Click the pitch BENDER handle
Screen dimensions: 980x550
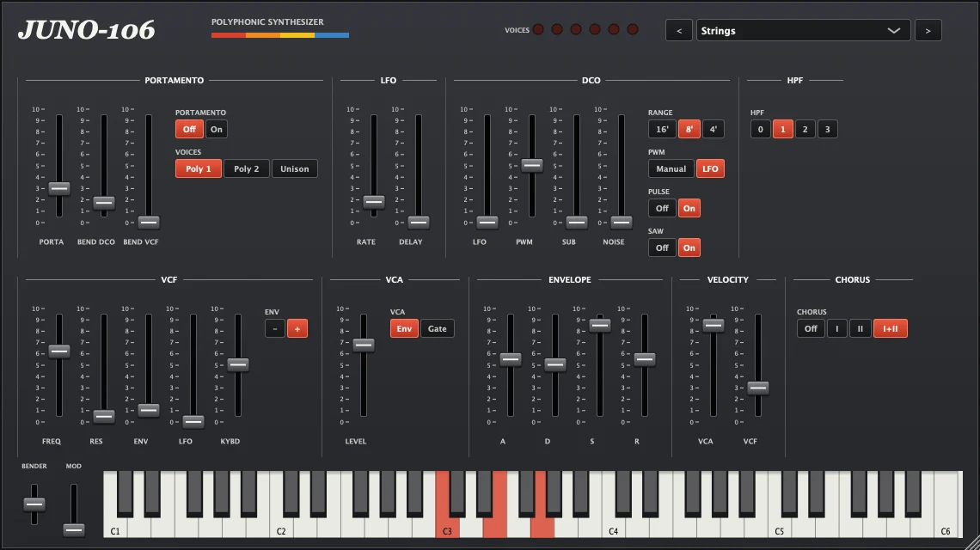pos(34,504)
